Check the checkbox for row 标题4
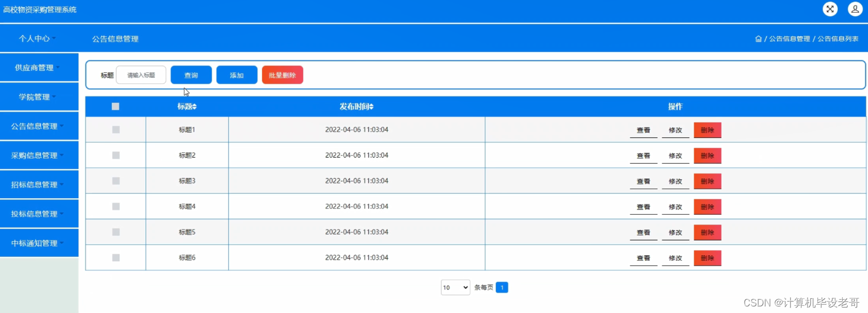Image resolution: width=868 pixels, height=313 pixels. 116,206
